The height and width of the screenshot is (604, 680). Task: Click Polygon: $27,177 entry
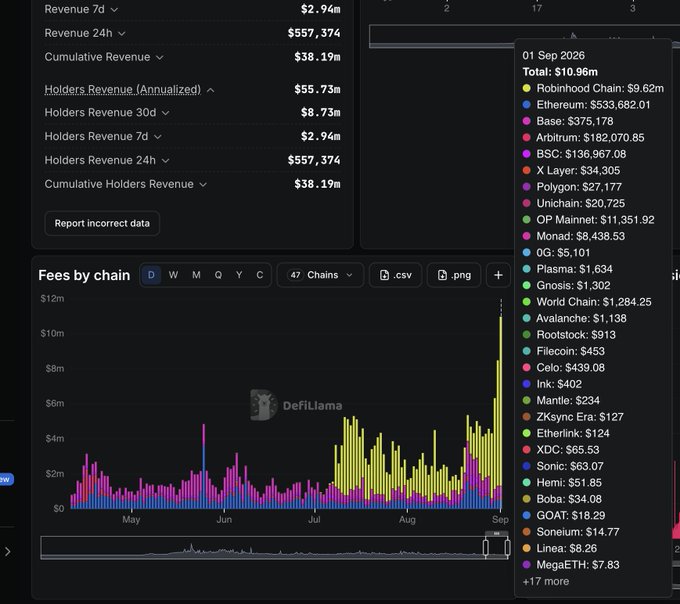point(572,187)
